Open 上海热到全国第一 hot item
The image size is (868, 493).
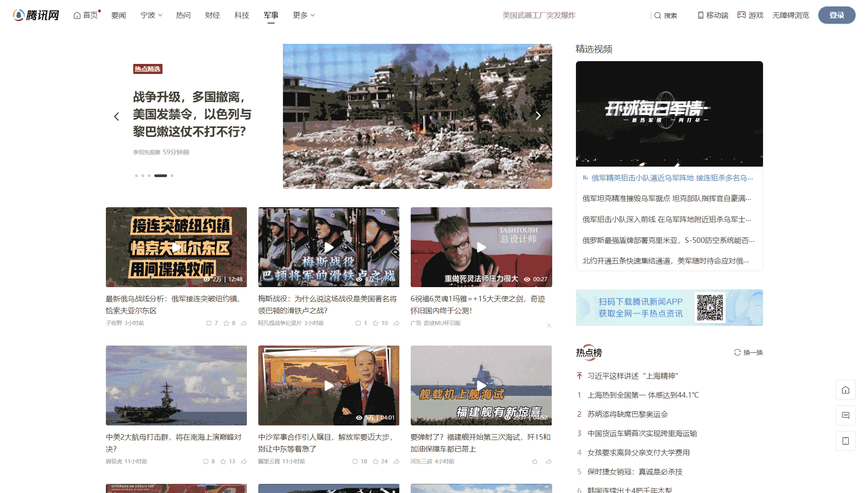(643, 395)
